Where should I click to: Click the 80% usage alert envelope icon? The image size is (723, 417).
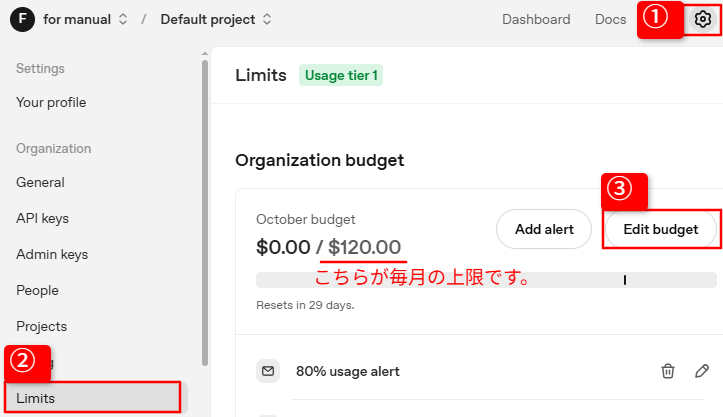268,371
